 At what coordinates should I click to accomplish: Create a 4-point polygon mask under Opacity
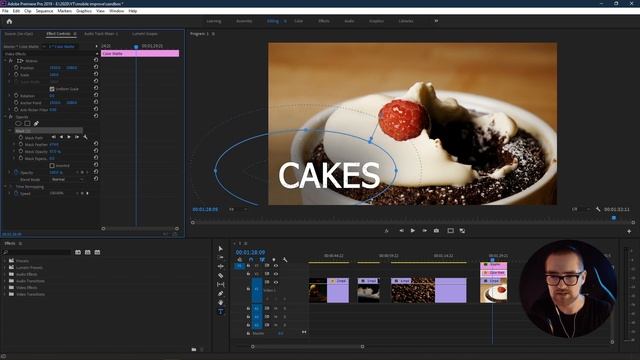[27, 123]
